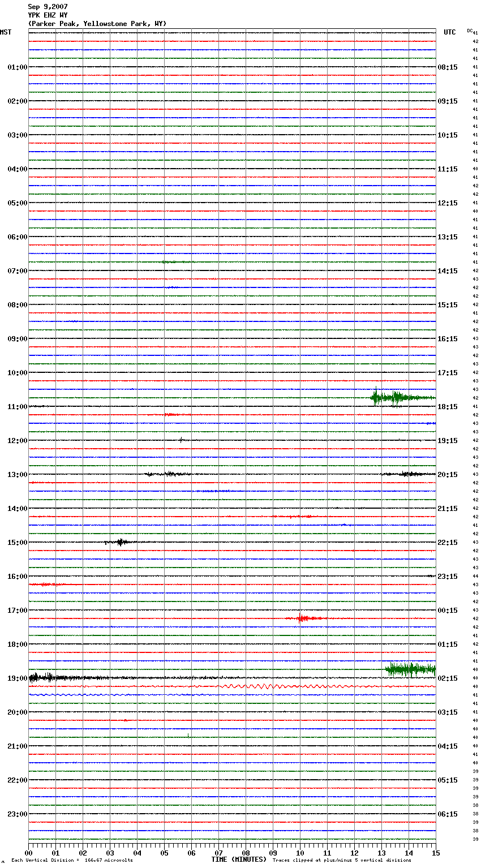This screenshot has width=481, height=868.
Task: Select the 08:00 MST row label
Action: (18, 305)
